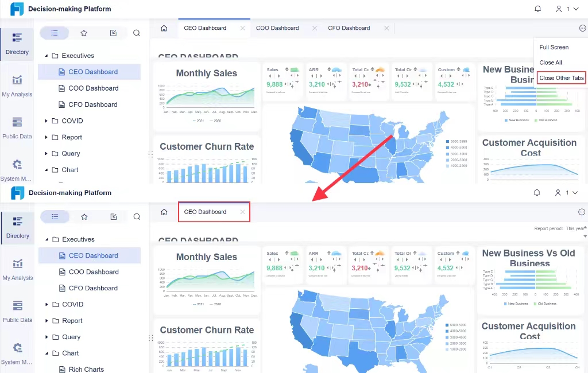Switch to the COO Dashboard tab
The image size is (588, 373).
tap(277, 28)
